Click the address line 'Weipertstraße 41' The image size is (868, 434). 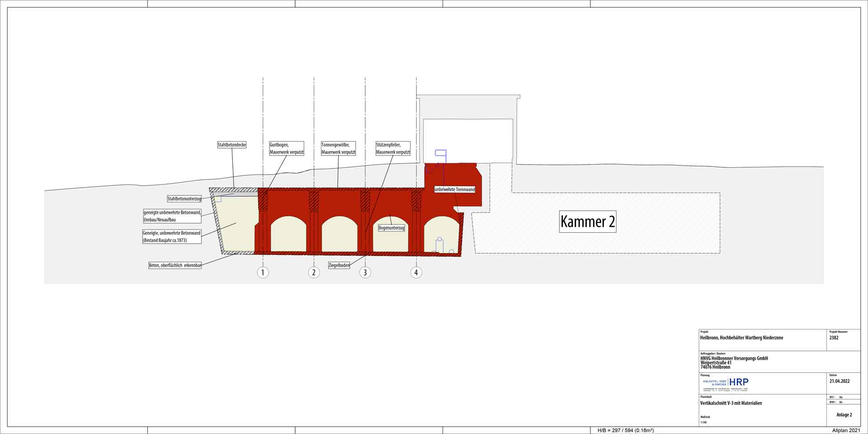716,363
